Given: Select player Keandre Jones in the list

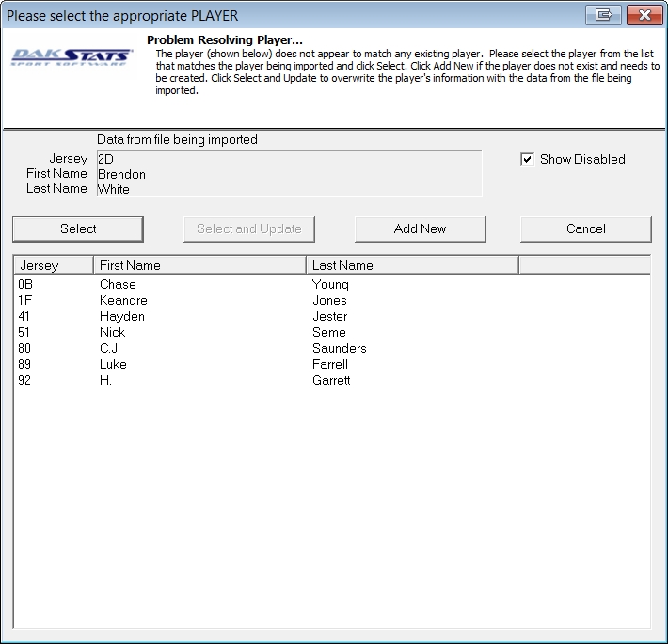Looking at the screenshot, I should pyautogui.click(x=123, y=300).
